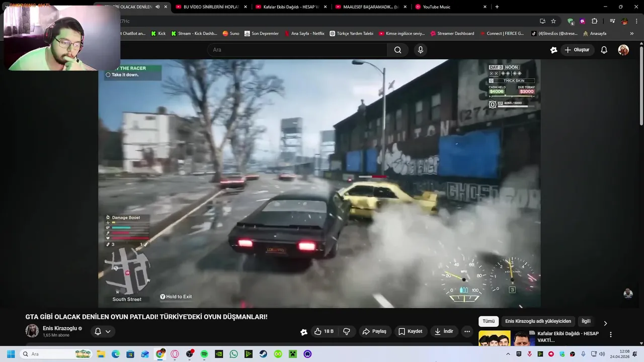Open Enis Kirazoglu channel name link
Screen dimensions: 644x362
coord(60,328)
